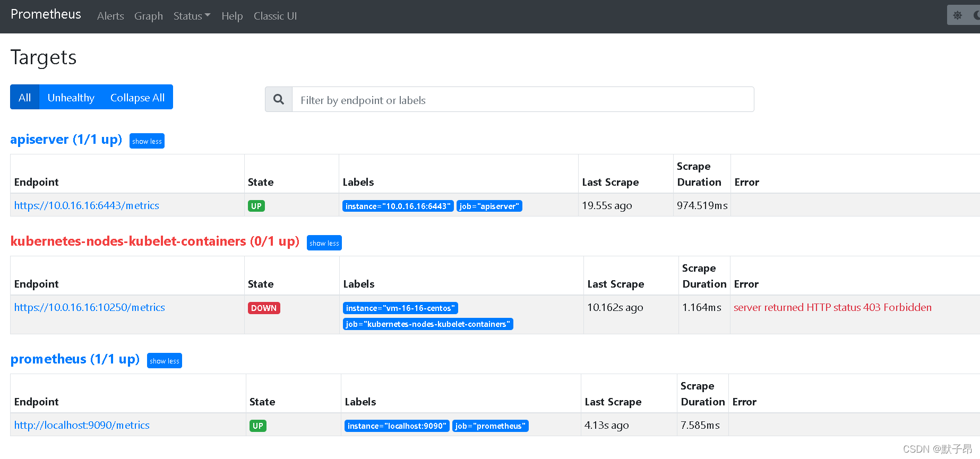Click Endpoint column header in apiserver table
The image size is (980, 459).
pos(36,182)
